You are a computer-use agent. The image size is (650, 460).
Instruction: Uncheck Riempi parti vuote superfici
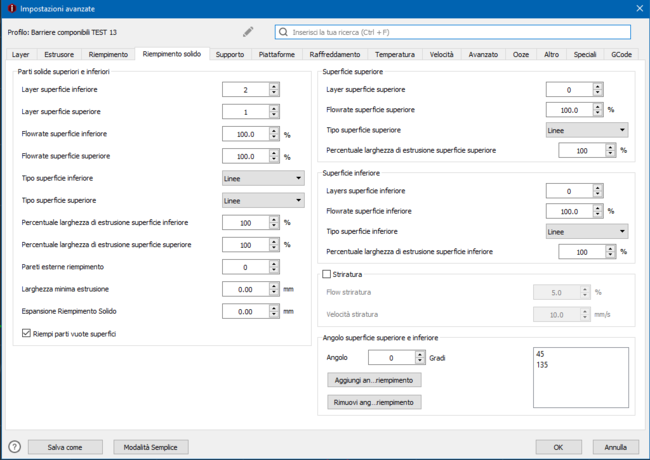tap(26, 333)
